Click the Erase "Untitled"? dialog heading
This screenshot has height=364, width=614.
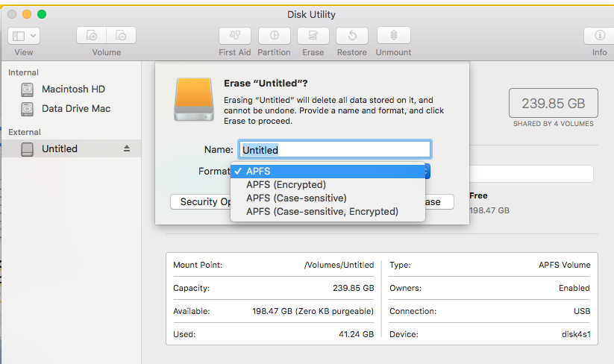point(266,84)
